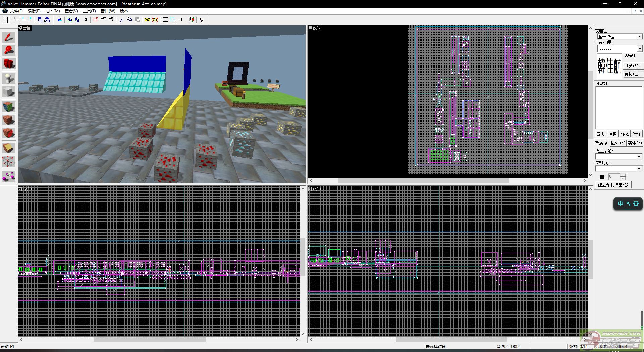Click the 固体(W) convert button
Viewport: 644px width, 352px height.
pyautogui.click(x=618, y=143)
